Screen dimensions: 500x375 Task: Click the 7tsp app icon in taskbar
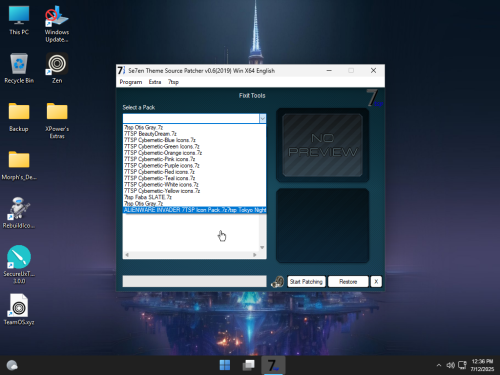click(273, 365)
